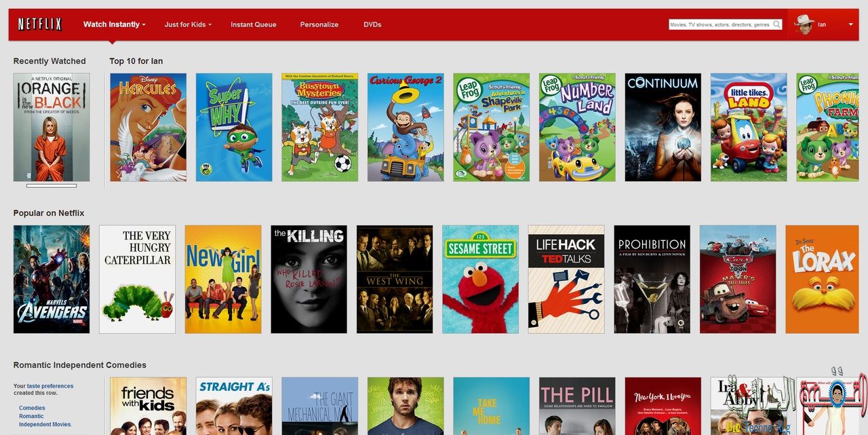Select the Prohibition poster
The width and height of the screenshot is (868, 435).
(x=652, y=280)
